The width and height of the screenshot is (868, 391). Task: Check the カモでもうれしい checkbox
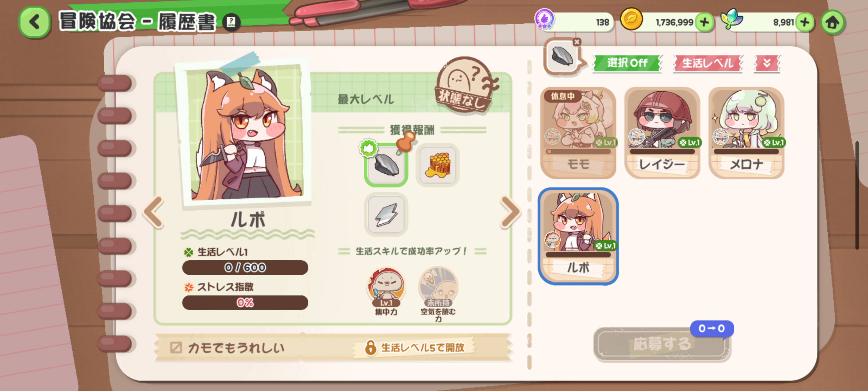pos(176,347)
